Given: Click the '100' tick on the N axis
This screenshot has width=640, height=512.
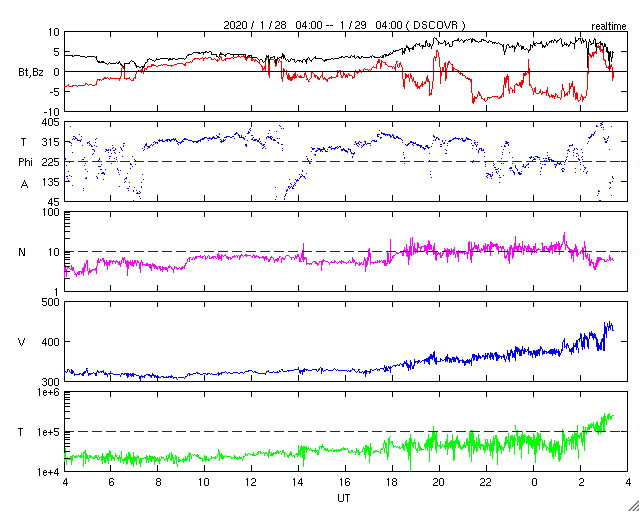Looking at the screenshot, I should pyautogui.click(x=52, y=213).
